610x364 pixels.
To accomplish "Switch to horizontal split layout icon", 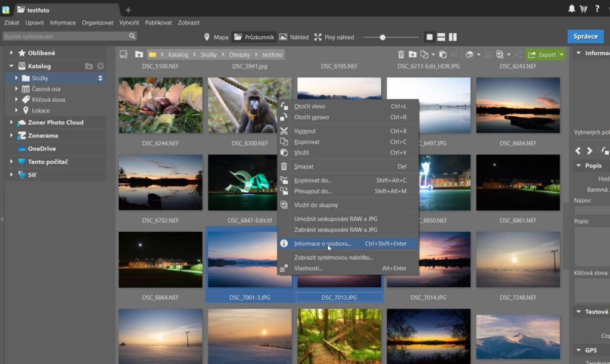I will click(x=441, y=37).
